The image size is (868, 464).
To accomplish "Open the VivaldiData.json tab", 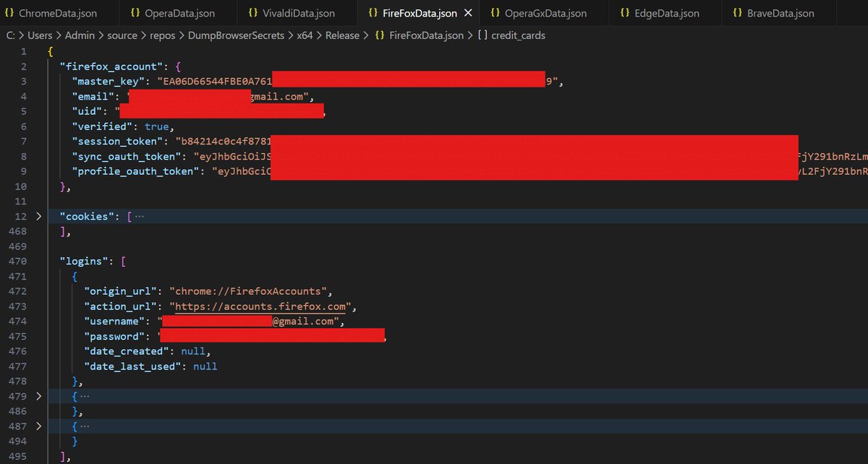I will coord(298,13).
